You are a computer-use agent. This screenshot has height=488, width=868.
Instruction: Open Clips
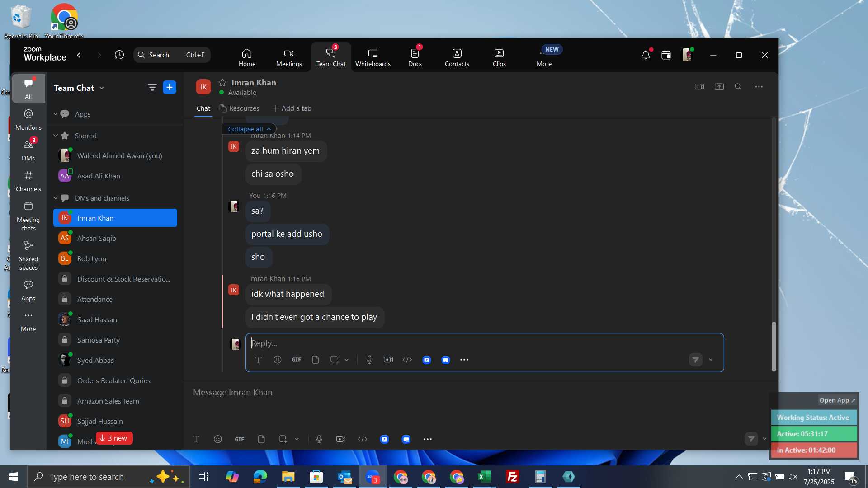pos(499,57)
